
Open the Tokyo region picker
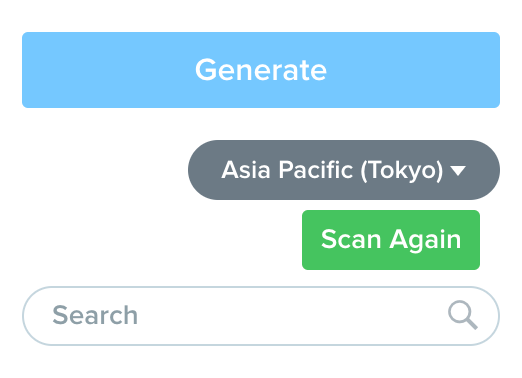344,170
